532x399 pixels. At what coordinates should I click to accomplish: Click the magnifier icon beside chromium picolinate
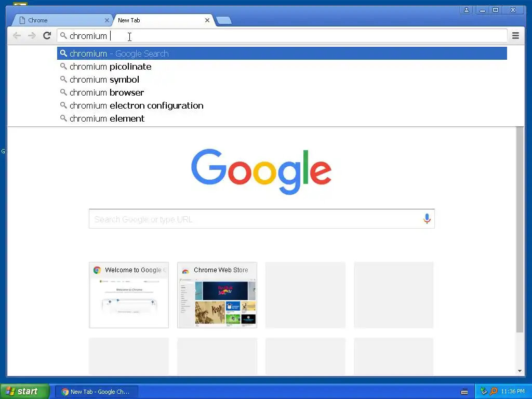[63, 66]
